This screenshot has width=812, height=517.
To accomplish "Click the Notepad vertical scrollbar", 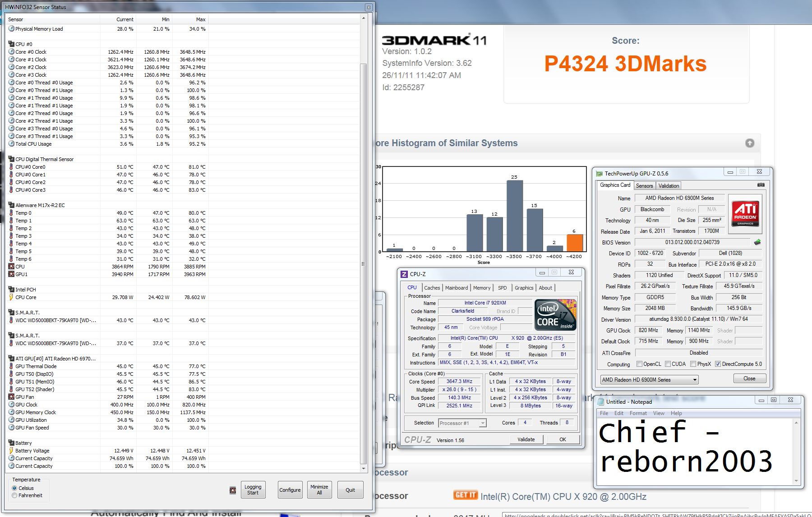I will tap(796, 452).
